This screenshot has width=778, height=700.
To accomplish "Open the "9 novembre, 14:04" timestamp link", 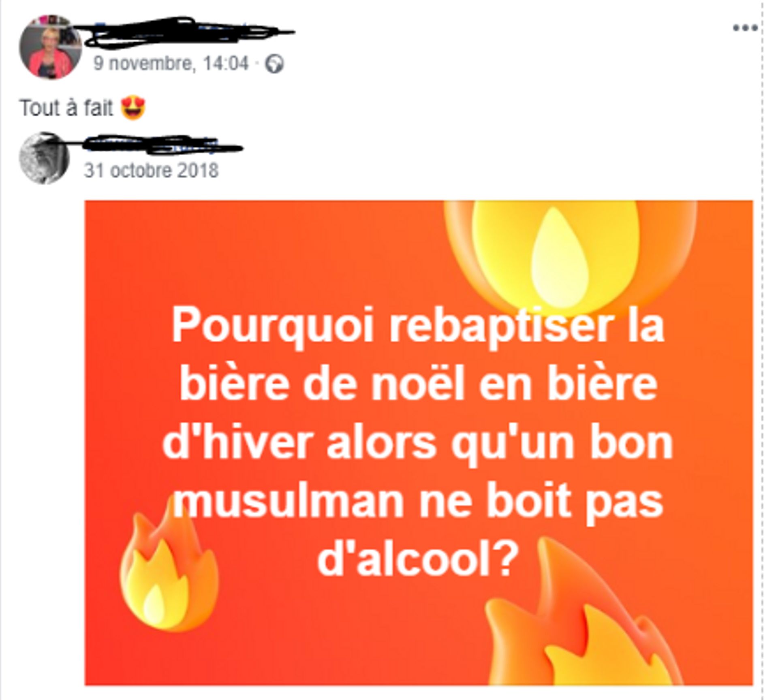I will (171, 64).
